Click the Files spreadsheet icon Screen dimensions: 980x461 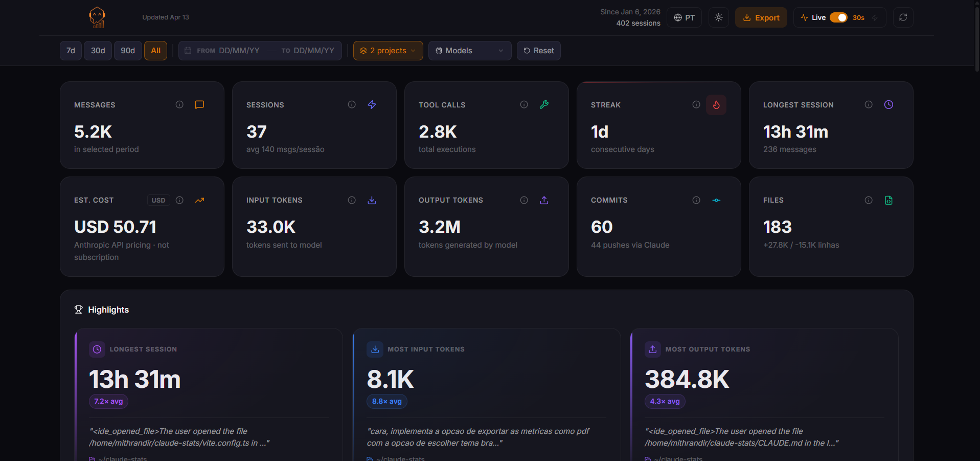tap(888, 200)
